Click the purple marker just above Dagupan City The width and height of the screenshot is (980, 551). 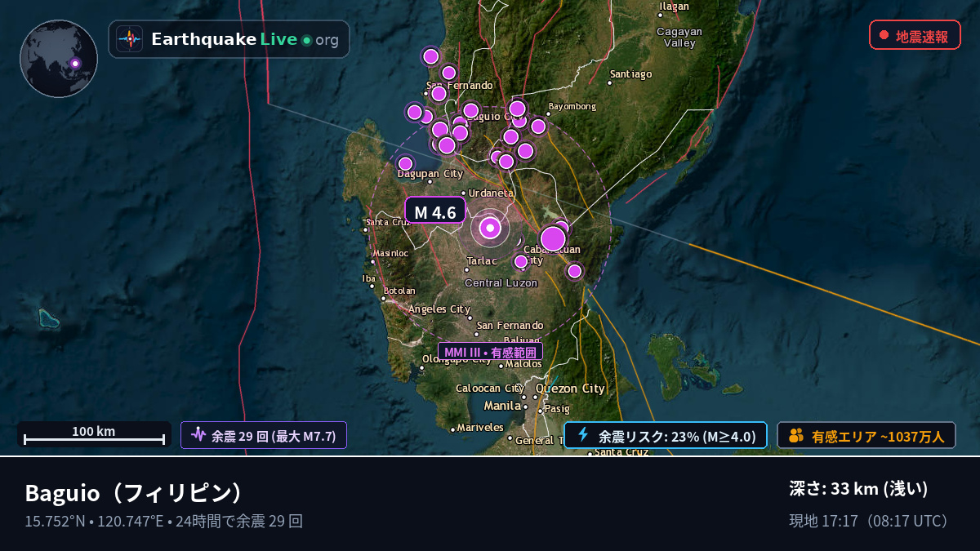[x=405, y=163]
